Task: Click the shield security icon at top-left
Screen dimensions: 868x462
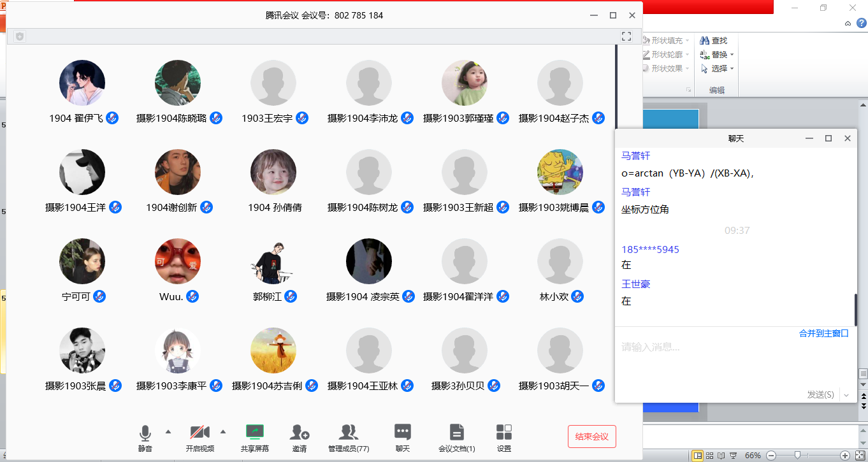Action: [20, 36]
